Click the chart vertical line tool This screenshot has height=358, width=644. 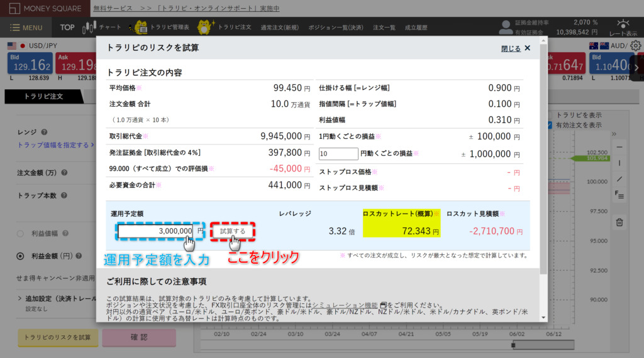tap(619, 163)
